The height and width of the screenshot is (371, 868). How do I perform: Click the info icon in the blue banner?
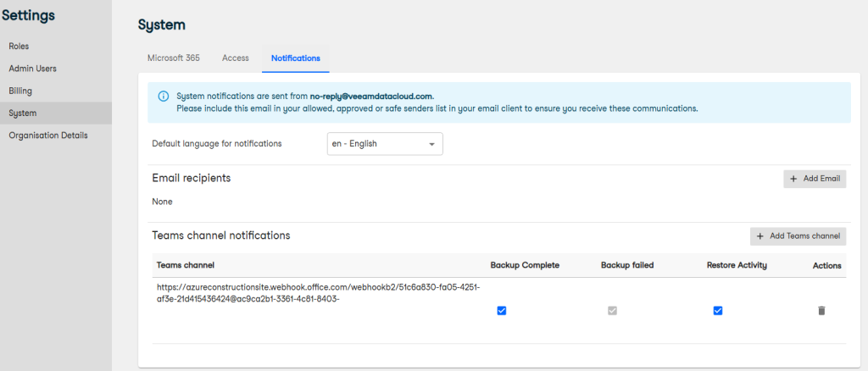(x=164, y=97)
